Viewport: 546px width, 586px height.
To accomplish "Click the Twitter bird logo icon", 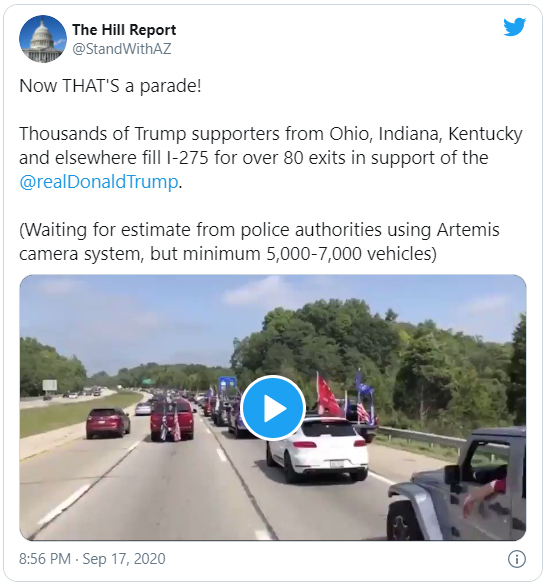I will tap(514, 27).
